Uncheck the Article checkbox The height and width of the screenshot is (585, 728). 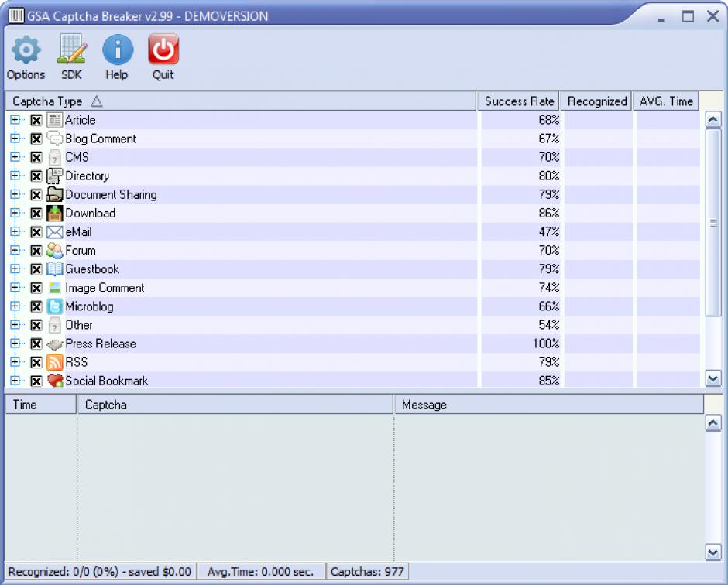(x=36, y=120)
